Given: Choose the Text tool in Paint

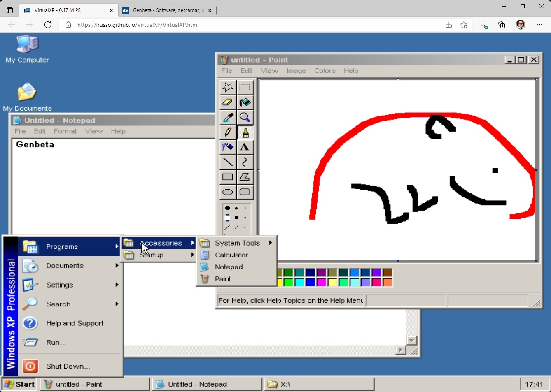Looking at the screenshot, I should [x=245, y=147].
